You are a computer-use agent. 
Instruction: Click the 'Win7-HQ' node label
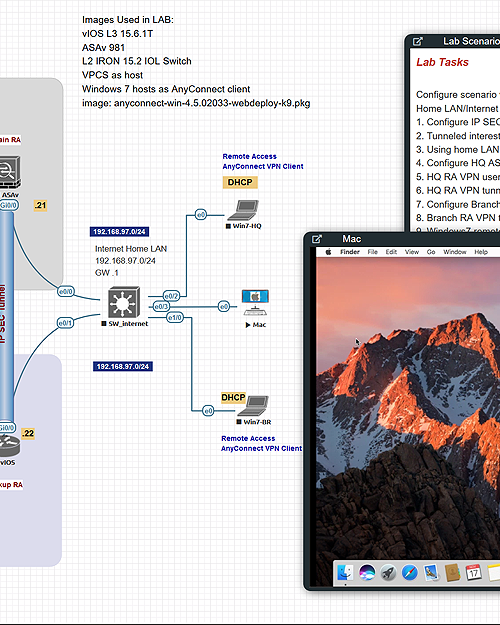247,226
